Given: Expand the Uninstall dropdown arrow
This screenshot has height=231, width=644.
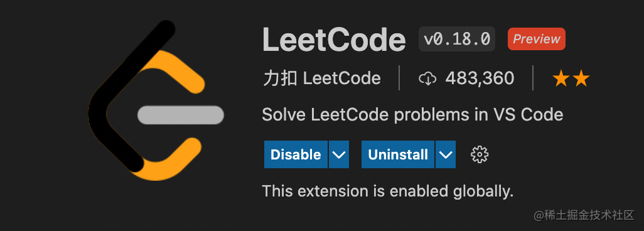Looking at the screenshot, I should point(446,154).
